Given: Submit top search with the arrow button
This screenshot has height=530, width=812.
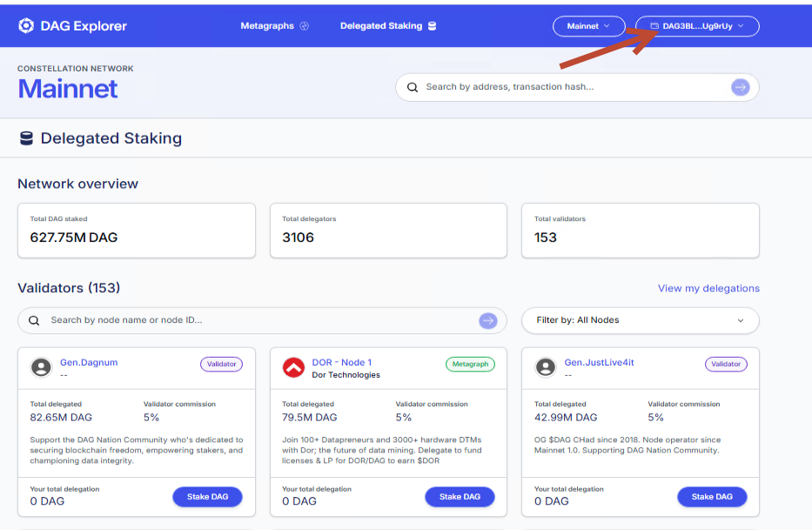Looking at the screenshot, I should pyautogui.click(x=741, y=87).
